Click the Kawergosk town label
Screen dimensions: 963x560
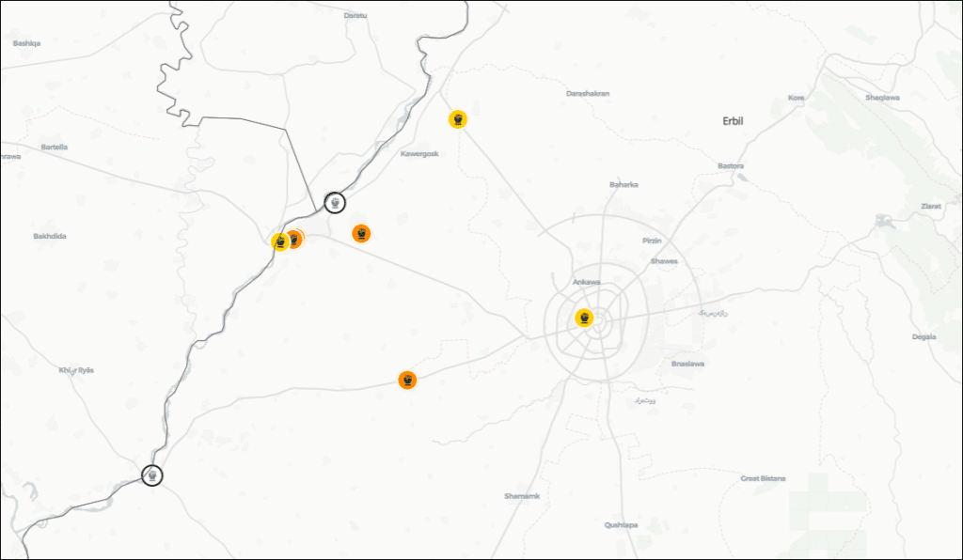tap(419, 154)
